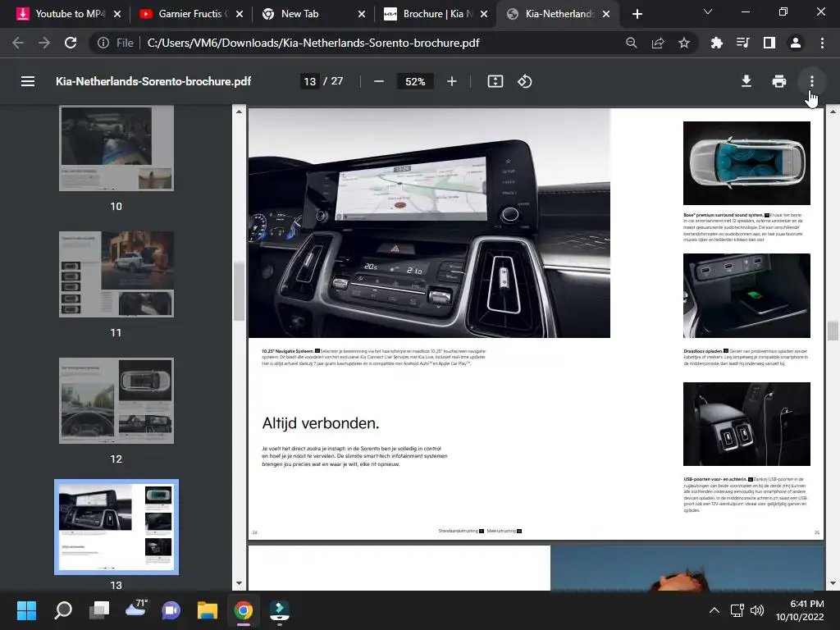Open the PDF viewer more actions menu

tap(812, 81)
